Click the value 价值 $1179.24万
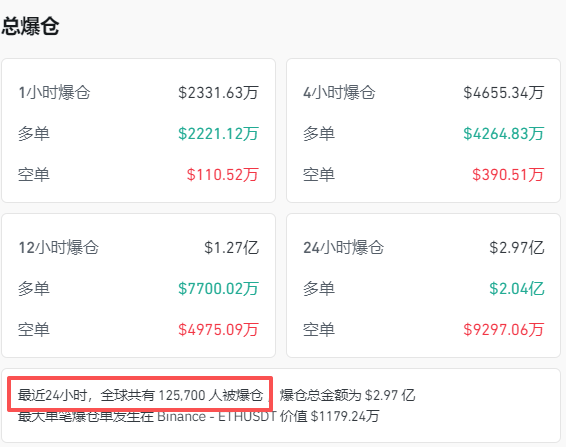 pos(330,416)
